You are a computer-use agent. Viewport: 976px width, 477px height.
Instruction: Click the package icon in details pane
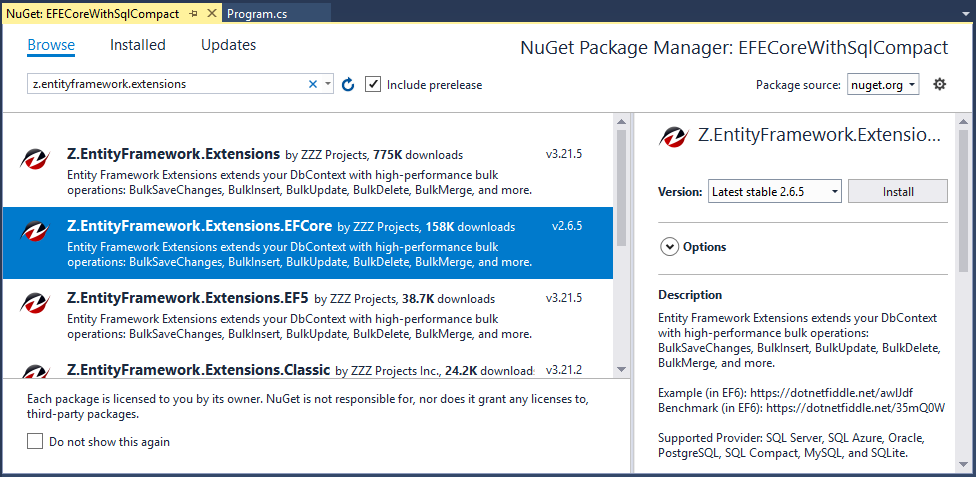(x=674, y=136)
